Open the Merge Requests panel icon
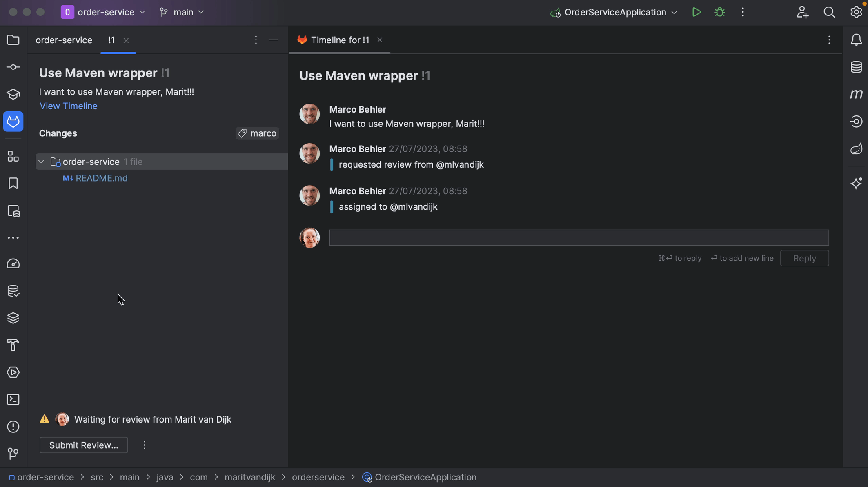This screenshot has height=487, width=868. click(x=13, y=122)
